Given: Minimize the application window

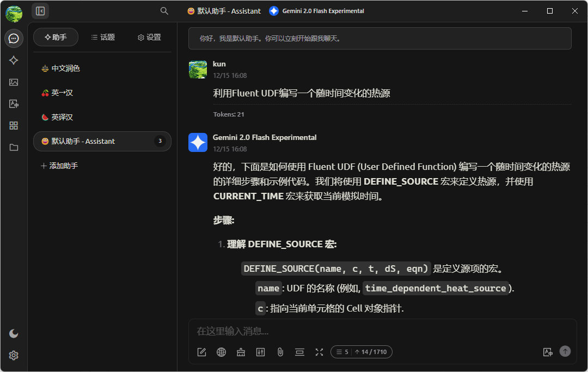Looking at the screenshot, I should tap(525, 11).
